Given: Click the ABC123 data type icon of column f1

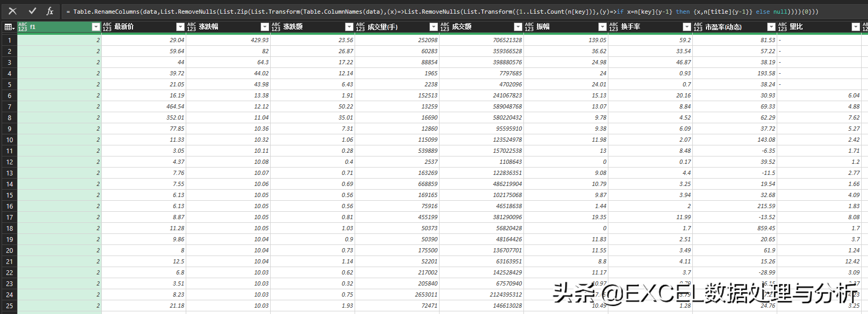Looking at the screenshot, I should click(x=23, y=27).
